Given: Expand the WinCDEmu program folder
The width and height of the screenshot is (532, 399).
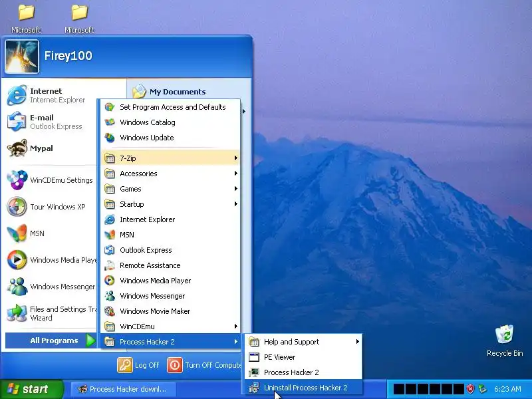Looking at the screenshot, I should coord(170,327).
